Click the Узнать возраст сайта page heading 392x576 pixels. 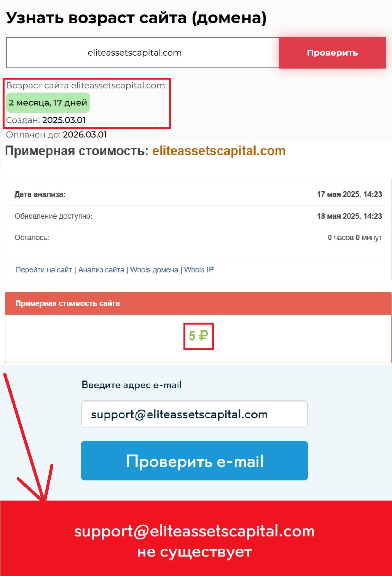point(136,18)
